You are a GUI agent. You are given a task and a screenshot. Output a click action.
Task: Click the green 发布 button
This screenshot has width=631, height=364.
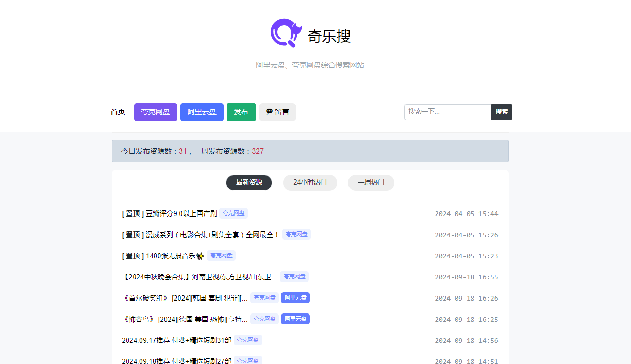(x=241, y=112)
